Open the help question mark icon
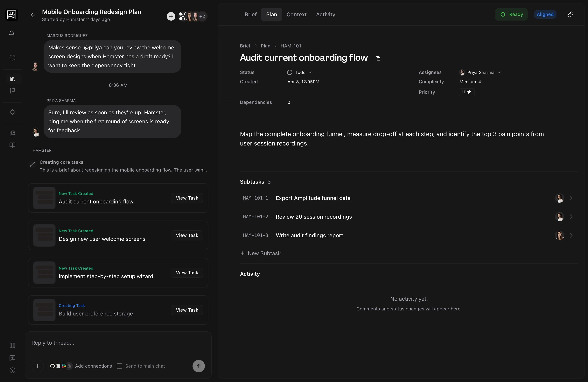The image size is (588, 382). pyautogui.click(x=12, y=370)
